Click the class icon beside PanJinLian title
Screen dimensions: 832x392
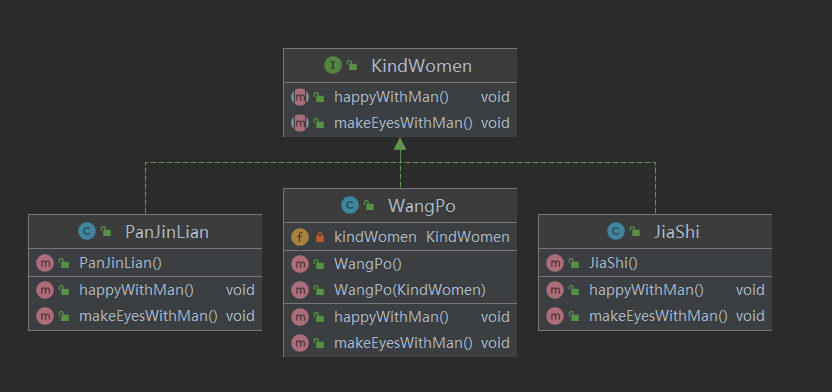click(x=86, y=231)
